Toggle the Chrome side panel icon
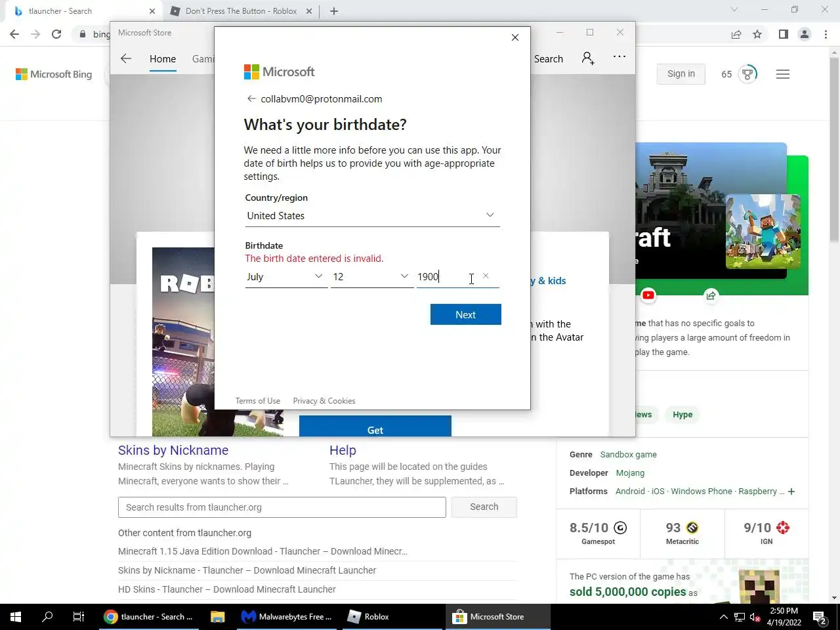The image size is (840, 630). (783, 34)
